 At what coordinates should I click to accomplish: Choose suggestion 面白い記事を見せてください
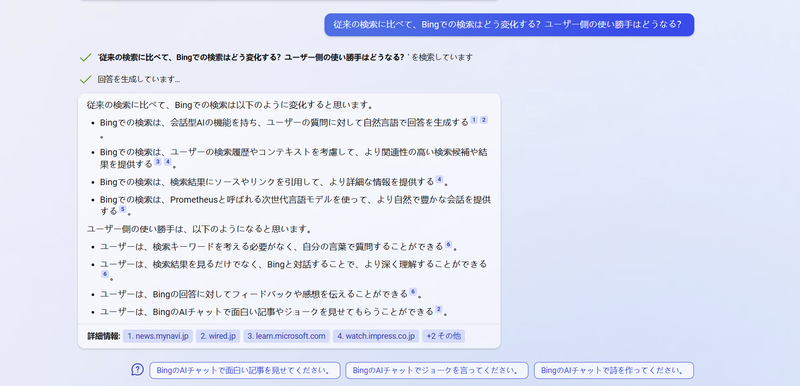pyautogui.click(x=245, y=370)
